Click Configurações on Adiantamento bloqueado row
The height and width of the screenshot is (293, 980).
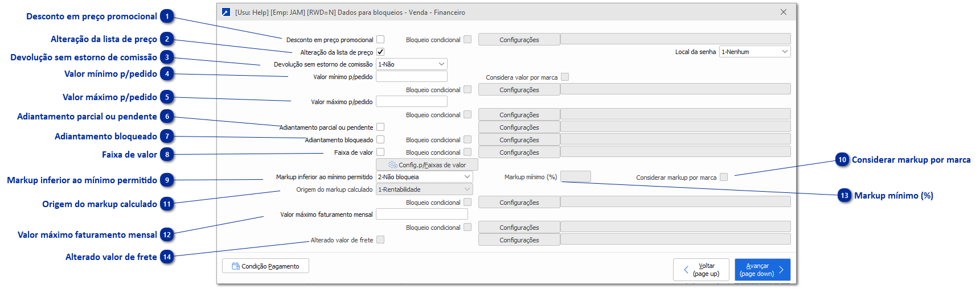tap(519, 139)
